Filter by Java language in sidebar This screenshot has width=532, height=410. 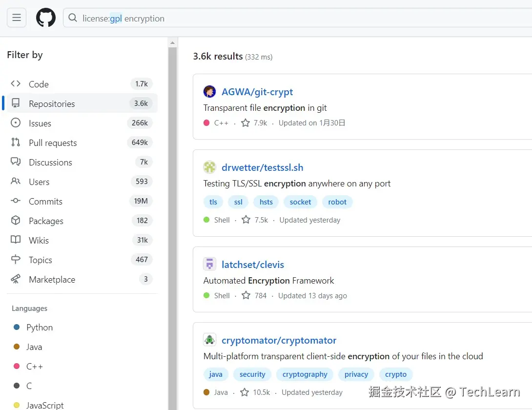34,347
